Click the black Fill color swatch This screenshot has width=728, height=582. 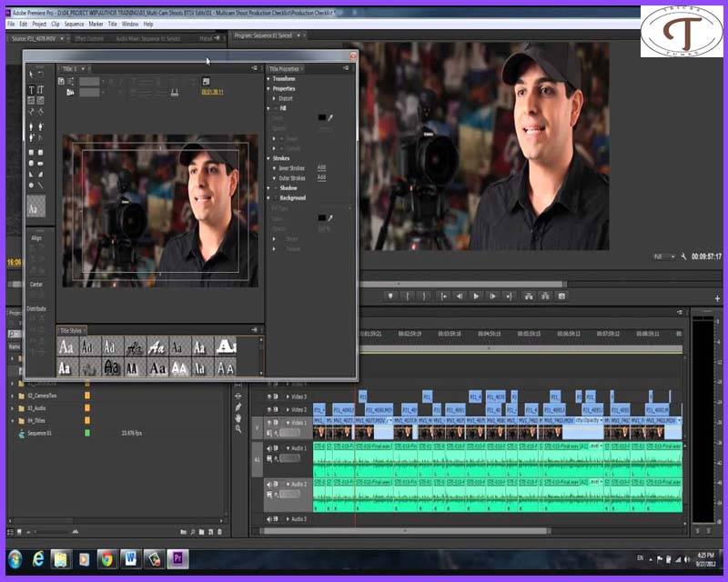point(322,118)
